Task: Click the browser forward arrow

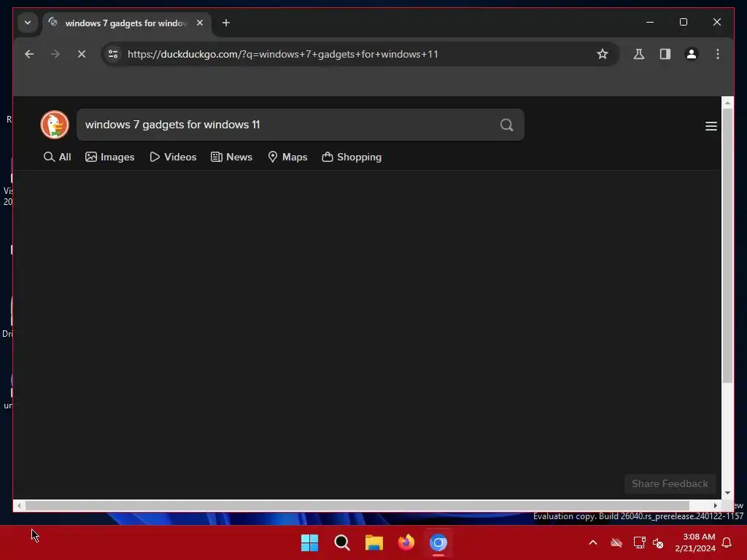Action: pyautogui.click(x=55, y=54)
